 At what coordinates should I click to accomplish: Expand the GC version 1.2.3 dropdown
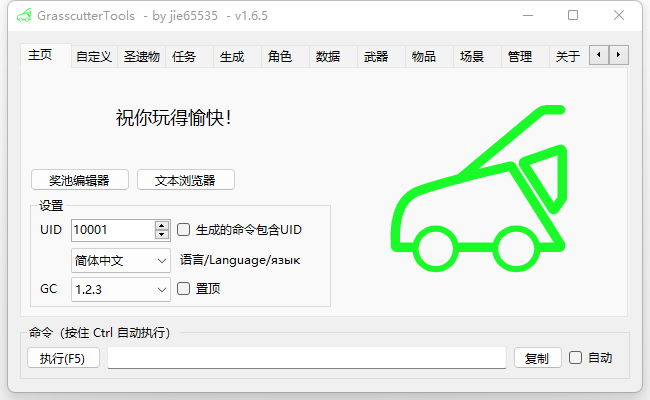pos(121,289)
